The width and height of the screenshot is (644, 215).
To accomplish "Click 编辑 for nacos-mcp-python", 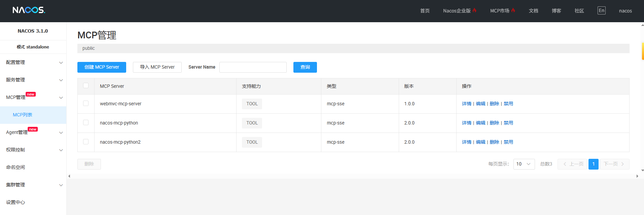I will tap(480, 123).
